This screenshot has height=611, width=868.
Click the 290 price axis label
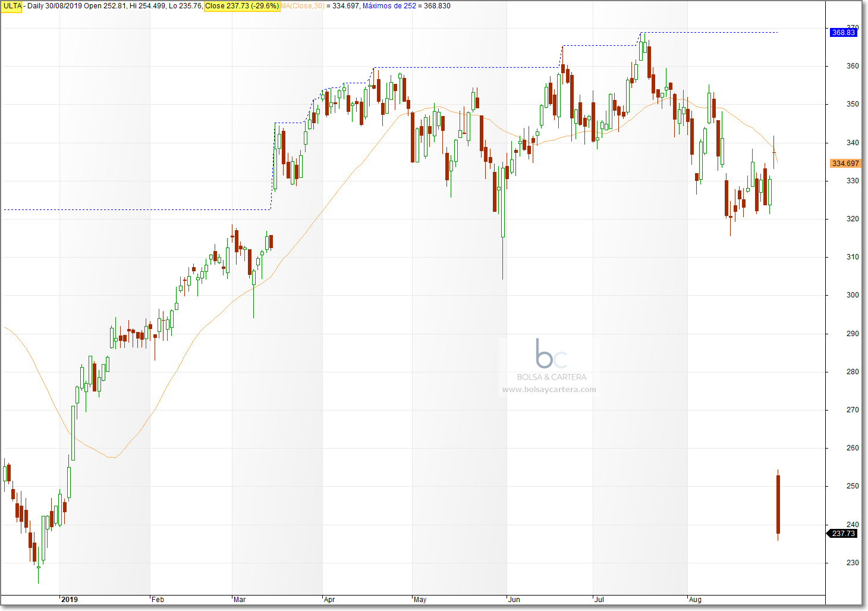[853, 334]
